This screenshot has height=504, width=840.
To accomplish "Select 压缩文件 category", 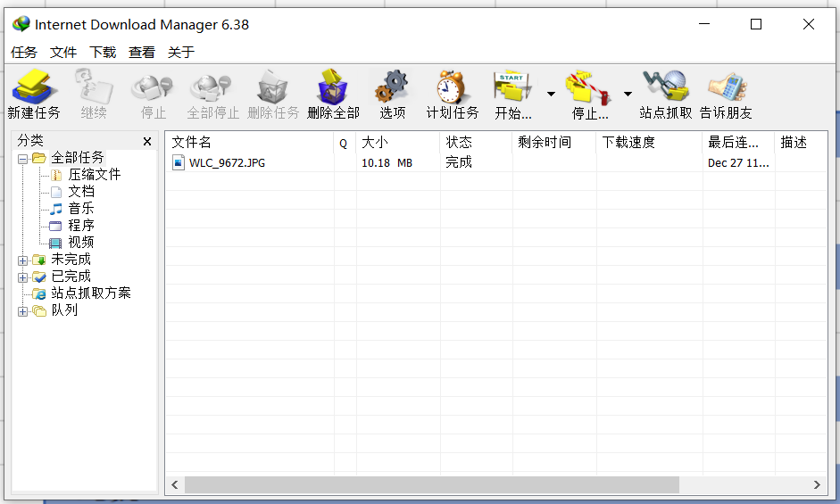I will click(x=95, y=174).
